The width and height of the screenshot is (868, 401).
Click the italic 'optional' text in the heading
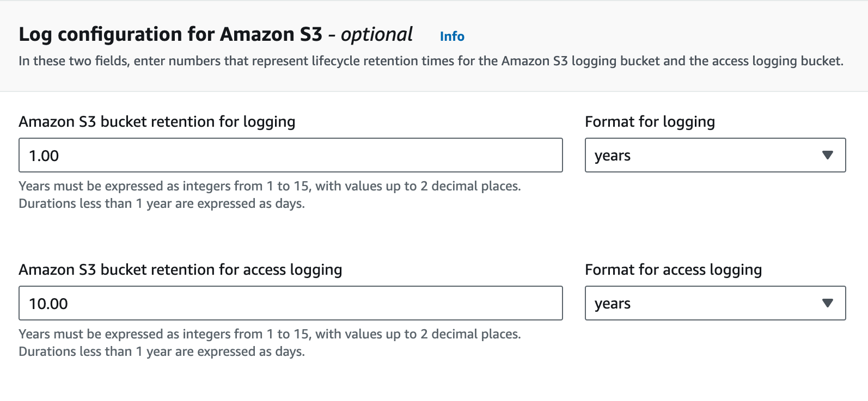click(x=376, y=34)
